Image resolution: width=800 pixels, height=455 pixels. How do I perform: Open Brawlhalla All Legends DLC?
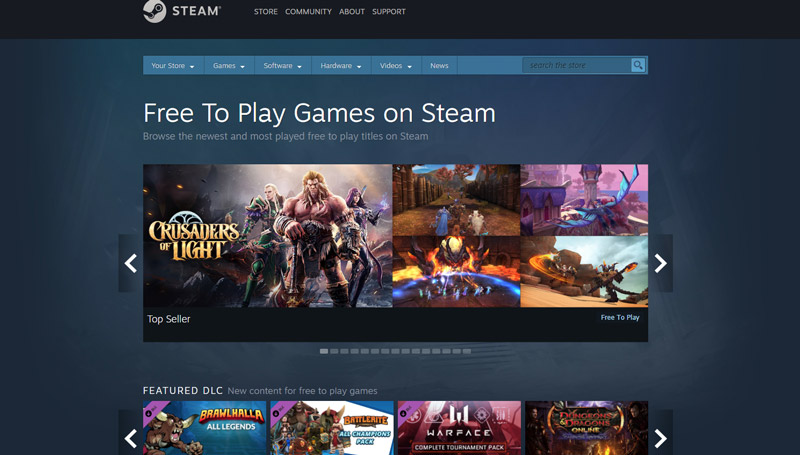(205, 428)
